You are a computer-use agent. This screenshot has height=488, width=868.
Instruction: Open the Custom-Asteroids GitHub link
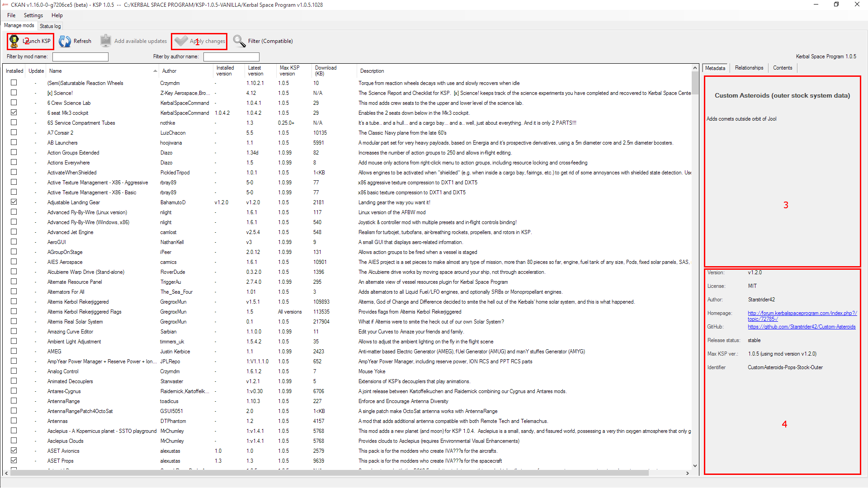(x=802, y=327)
